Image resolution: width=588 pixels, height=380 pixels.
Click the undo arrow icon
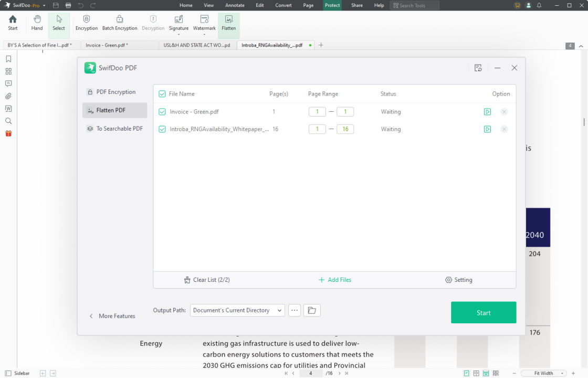click(81, 5)
